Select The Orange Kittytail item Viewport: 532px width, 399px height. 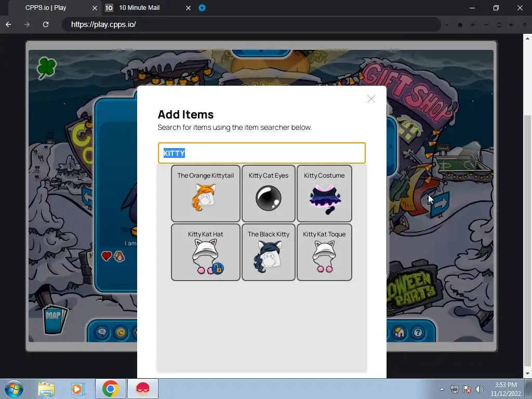coord(206,193)
